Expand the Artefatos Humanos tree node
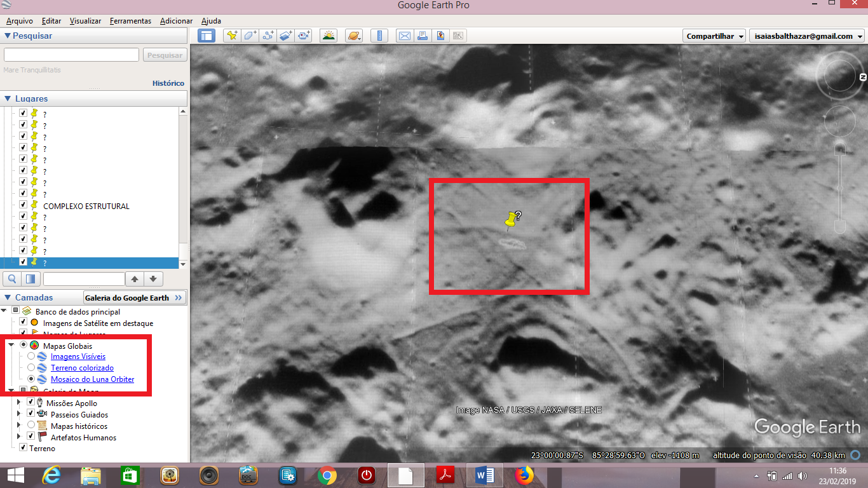 (x=20, y=437)
